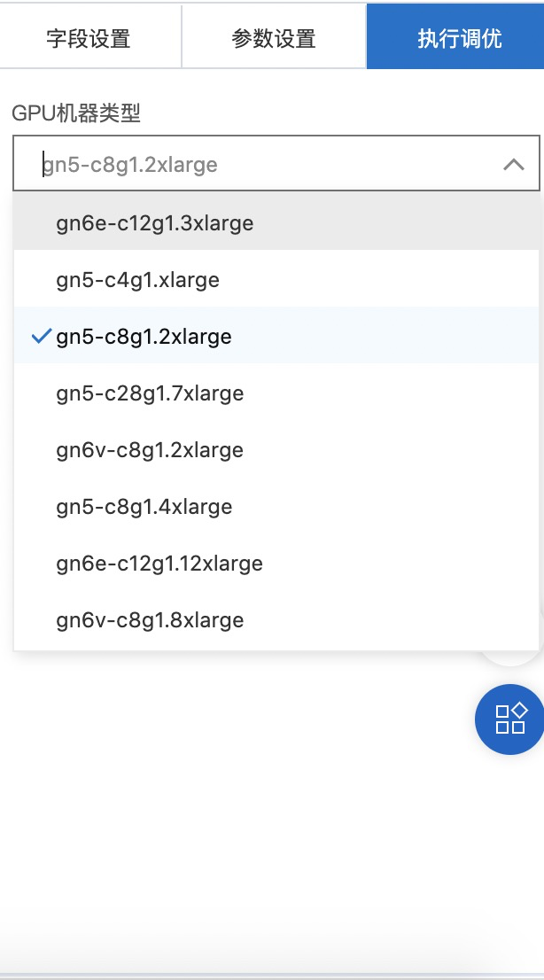Select the gn5-c4g1.xlarge option

276,279
